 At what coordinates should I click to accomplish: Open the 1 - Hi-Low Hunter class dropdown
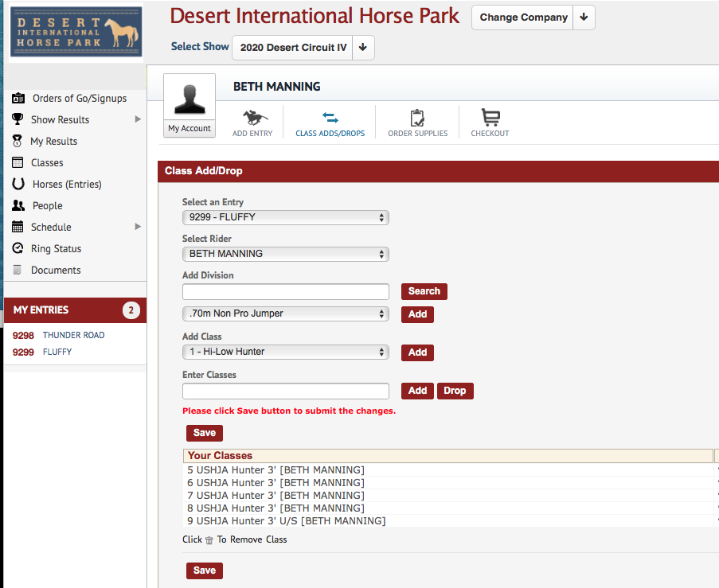point(286,352)
